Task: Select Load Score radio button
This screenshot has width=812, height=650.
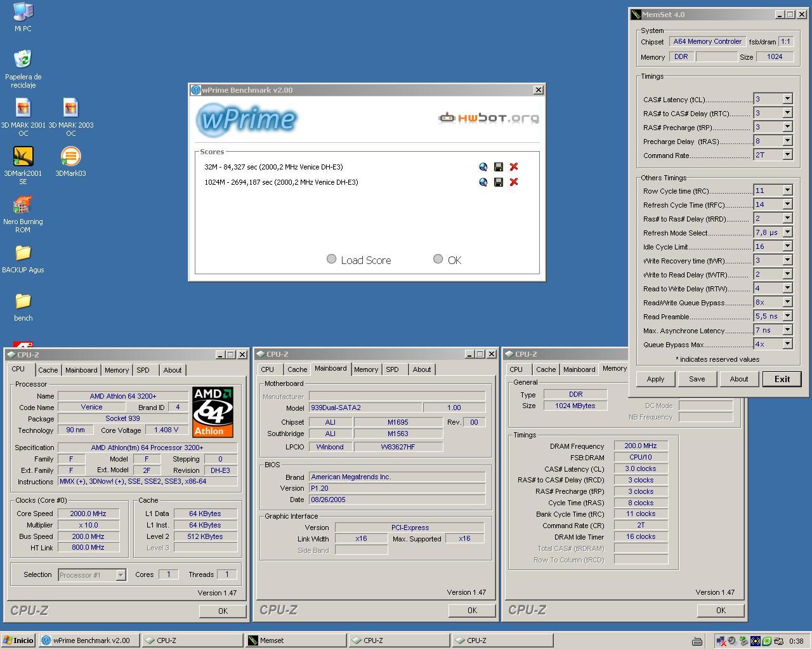Action: pos(331,259)
